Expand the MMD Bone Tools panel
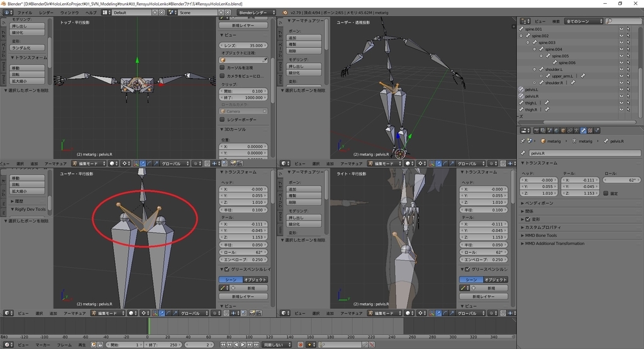 [x=540, y=235]
